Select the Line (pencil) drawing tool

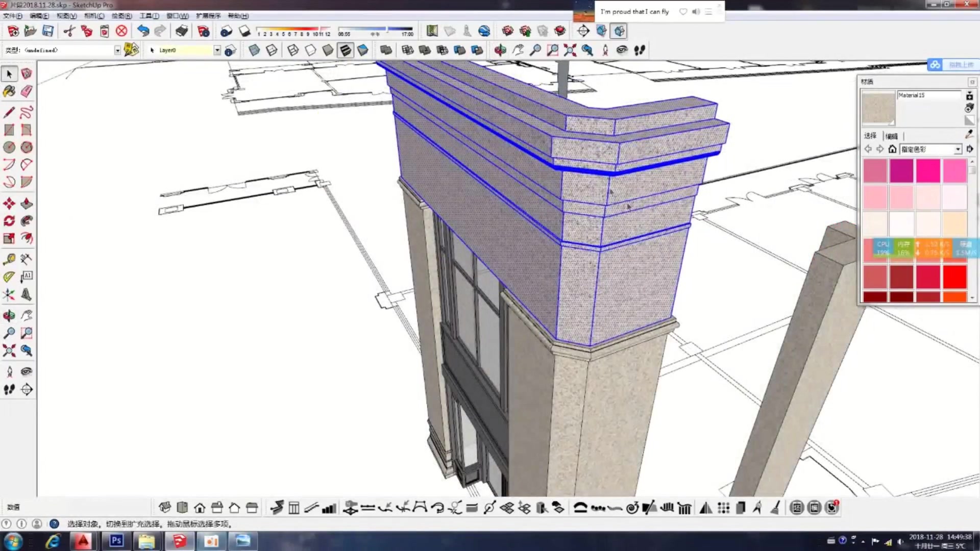pyautogui.click(x=9, y=112)
